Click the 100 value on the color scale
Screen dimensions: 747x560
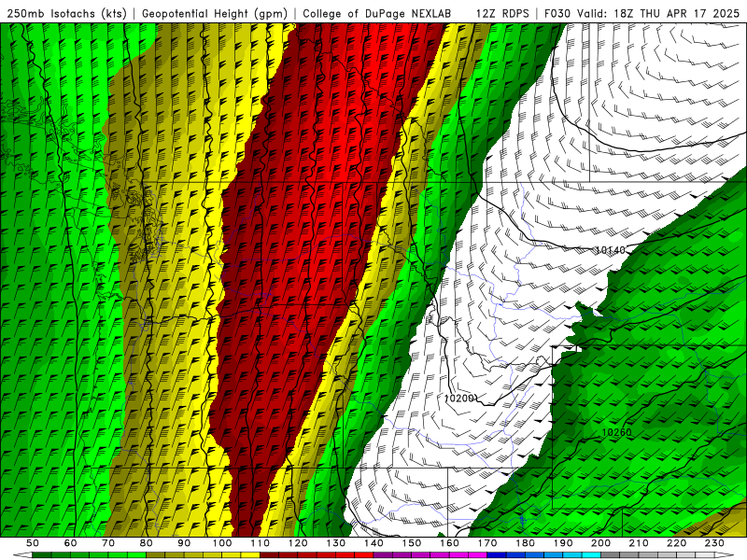point(222,543)
